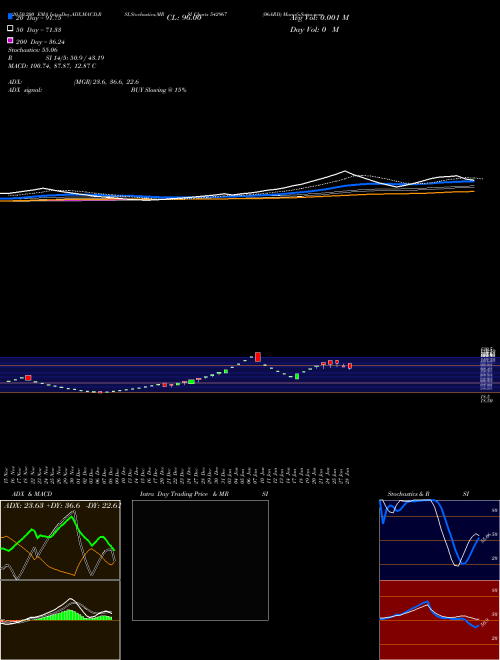Click the blue 20 Day EMA legend swatch
The width and height of the screenshot is (500, 660).
(10, 16)
